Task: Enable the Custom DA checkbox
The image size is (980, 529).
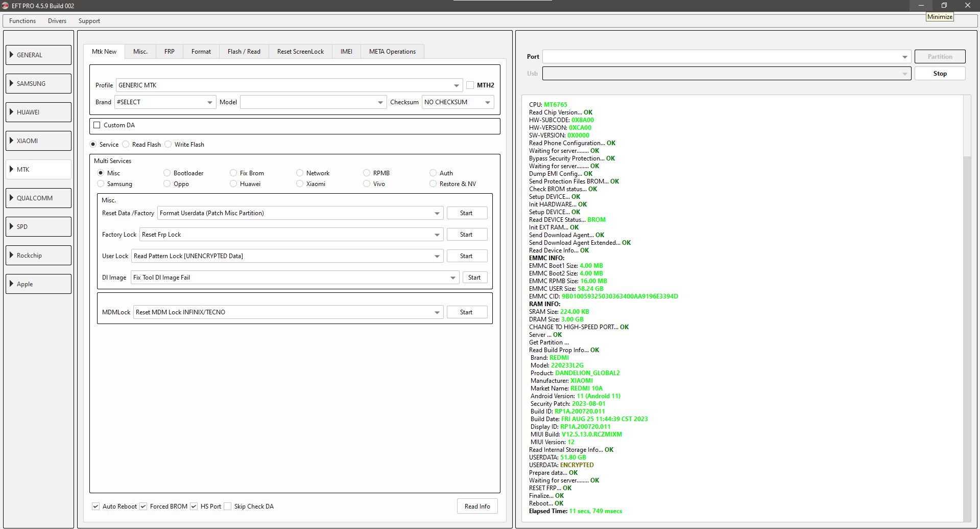Action: click(97, 125)
